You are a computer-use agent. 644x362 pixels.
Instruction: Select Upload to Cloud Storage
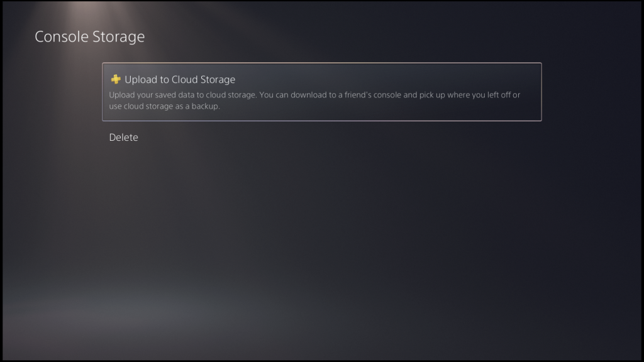click(x=321, y=92)
